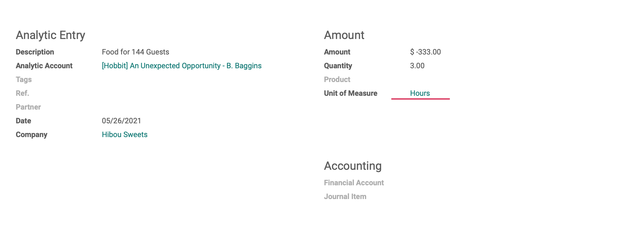Image resolution: width=644 pixels, height=226 pixels.
Task: Click the Unit of Measure label
Action: (351, 93)
